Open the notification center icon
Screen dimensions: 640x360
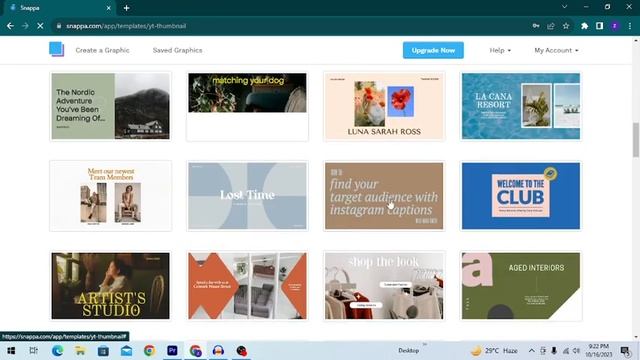point(625,351)
